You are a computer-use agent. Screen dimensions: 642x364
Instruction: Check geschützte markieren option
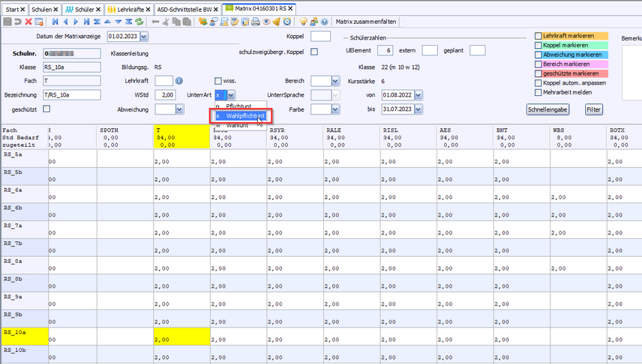(538, 73)
